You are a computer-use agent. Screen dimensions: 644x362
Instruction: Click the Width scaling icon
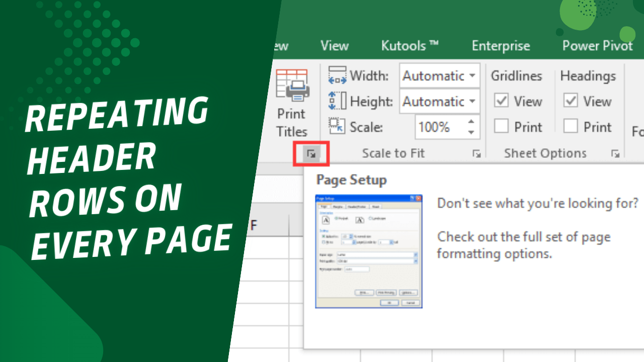pos(337,75)
